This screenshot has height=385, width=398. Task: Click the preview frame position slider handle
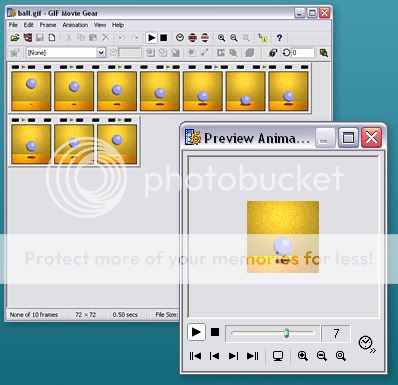[286, 333]
